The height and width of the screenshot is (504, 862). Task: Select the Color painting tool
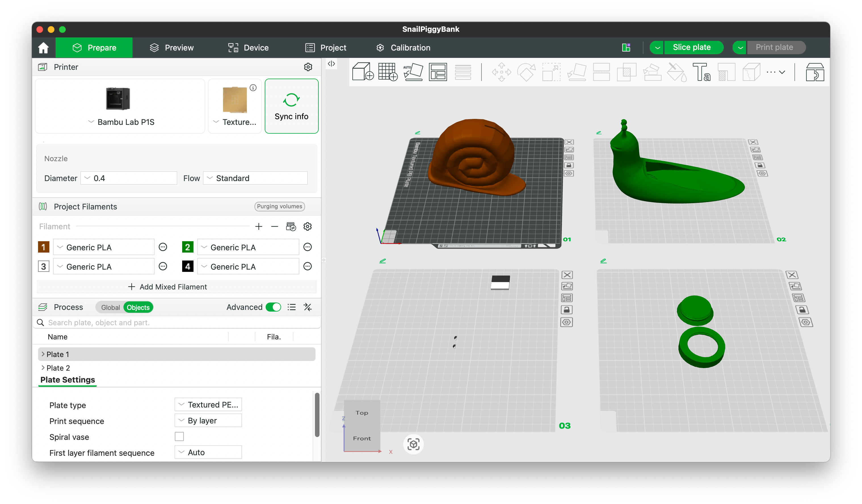[x=677, y=72]
